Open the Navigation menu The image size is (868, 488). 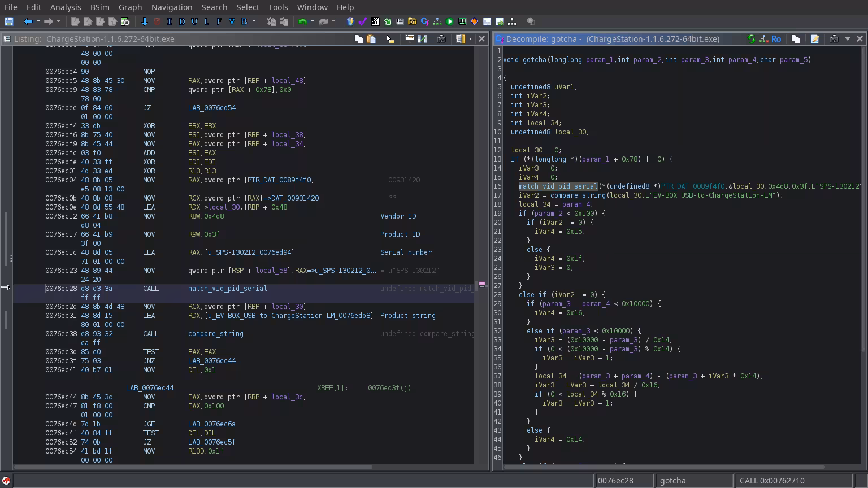pos(171,7)
